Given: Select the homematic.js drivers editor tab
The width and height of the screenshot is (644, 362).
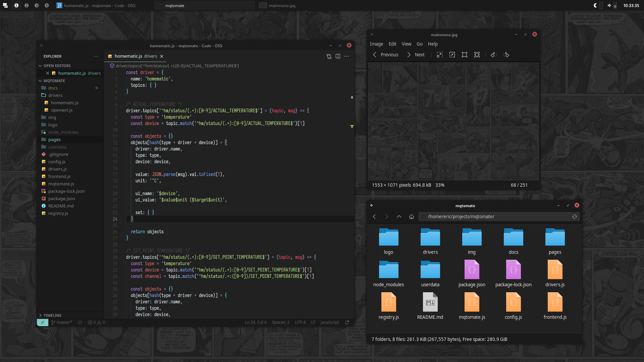Looking at the screenshot, I should pos(135,56).
